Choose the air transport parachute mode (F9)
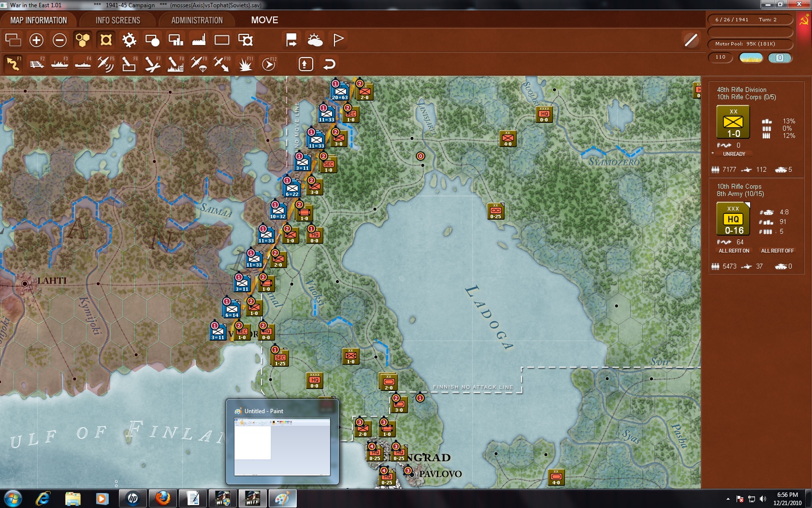 (x=199, y=64)
